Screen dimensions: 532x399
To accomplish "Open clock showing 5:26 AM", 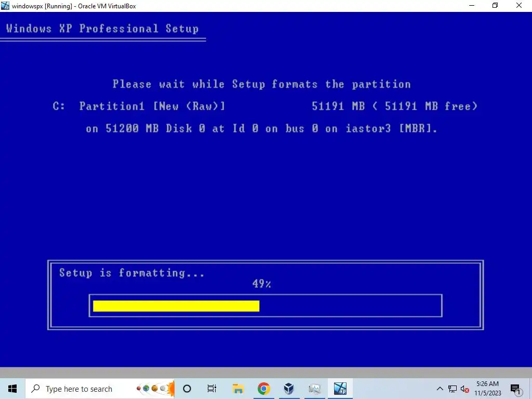I will point(487,384).
